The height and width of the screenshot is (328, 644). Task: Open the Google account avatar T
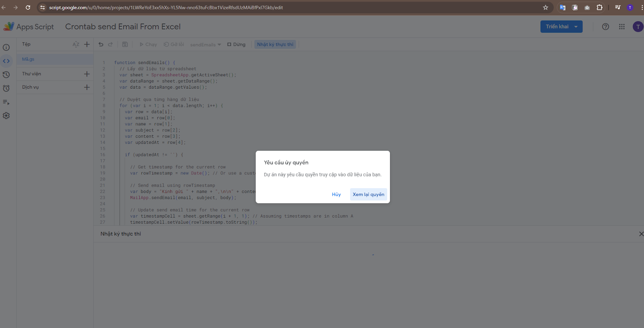click(638, 27)
